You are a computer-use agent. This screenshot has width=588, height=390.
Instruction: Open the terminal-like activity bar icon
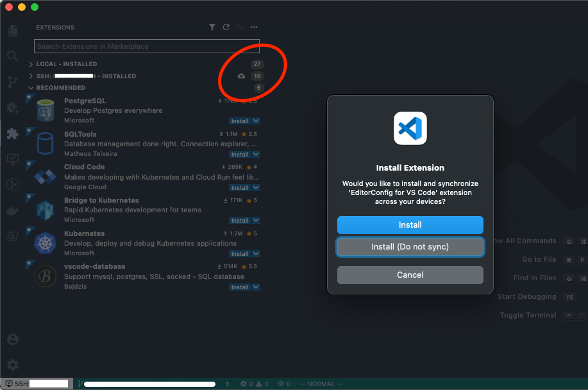click(13, 236)
